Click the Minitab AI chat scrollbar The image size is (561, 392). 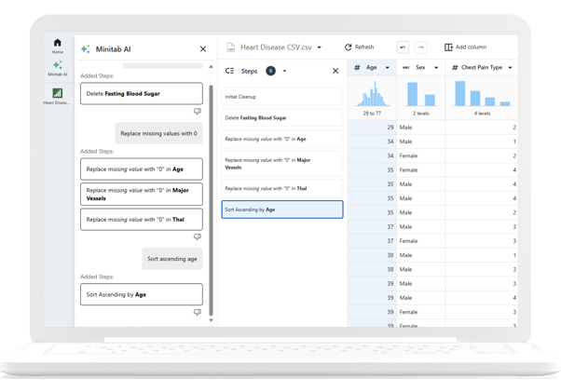click(x=212, y=186)
